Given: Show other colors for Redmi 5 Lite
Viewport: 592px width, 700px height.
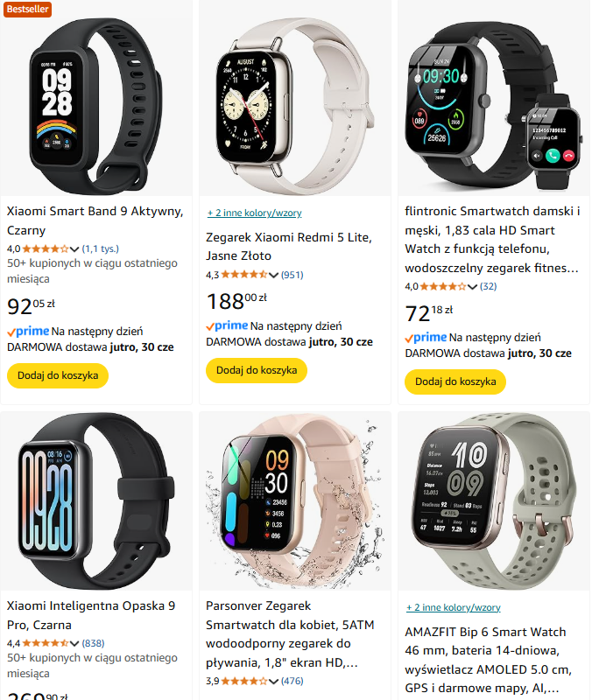Looking at the screenshot, I should click(254, 213).
